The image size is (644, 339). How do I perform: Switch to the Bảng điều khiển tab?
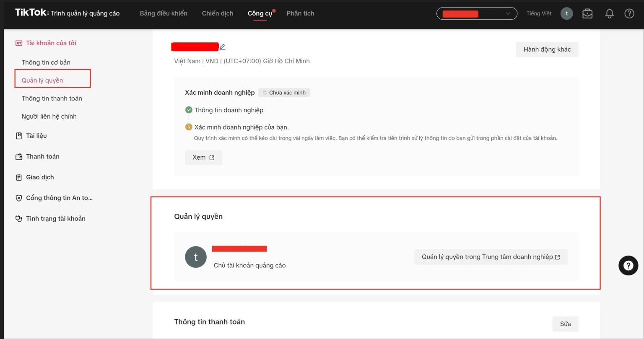(164, 13)
